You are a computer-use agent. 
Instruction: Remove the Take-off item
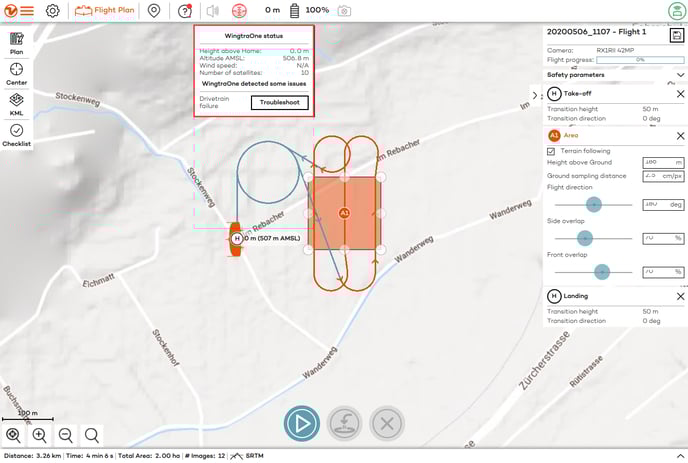click(x=680, y=94)
